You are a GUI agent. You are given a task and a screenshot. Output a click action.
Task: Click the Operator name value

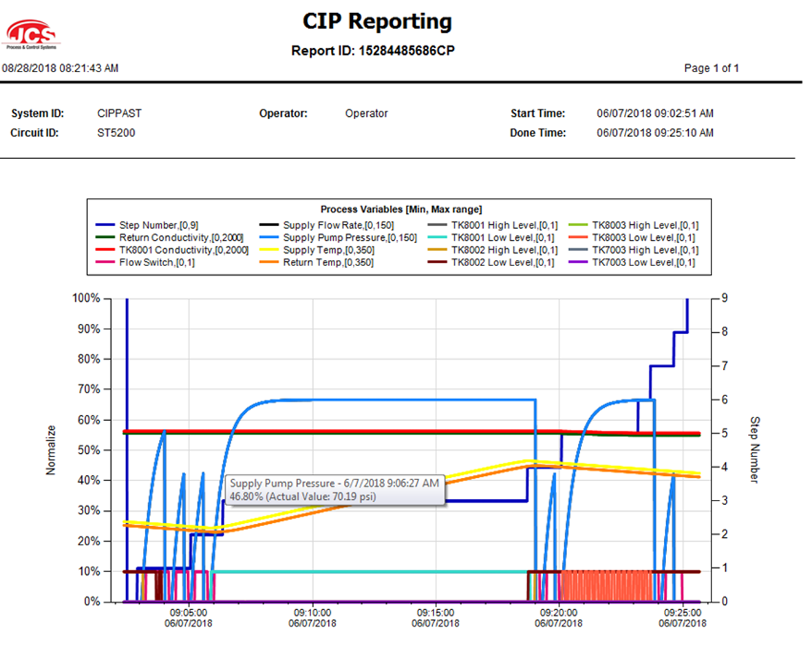coord(366,113)
